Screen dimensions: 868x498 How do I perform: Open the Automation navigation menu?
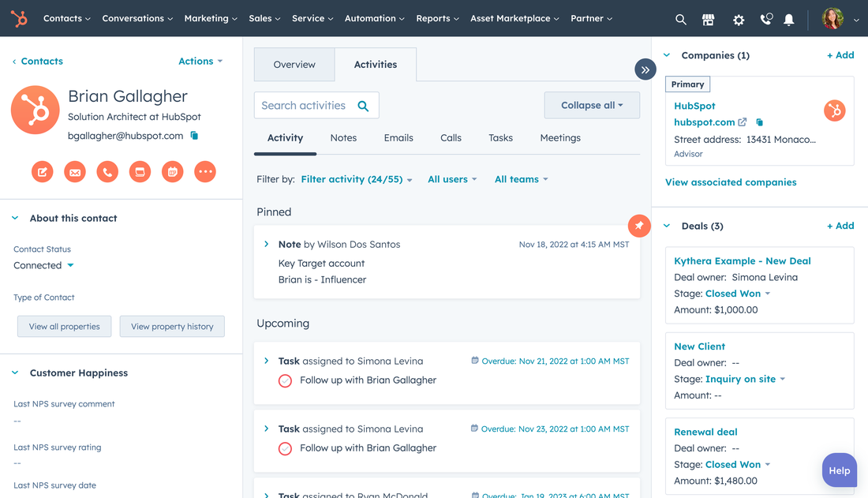(x=375, y=19)
